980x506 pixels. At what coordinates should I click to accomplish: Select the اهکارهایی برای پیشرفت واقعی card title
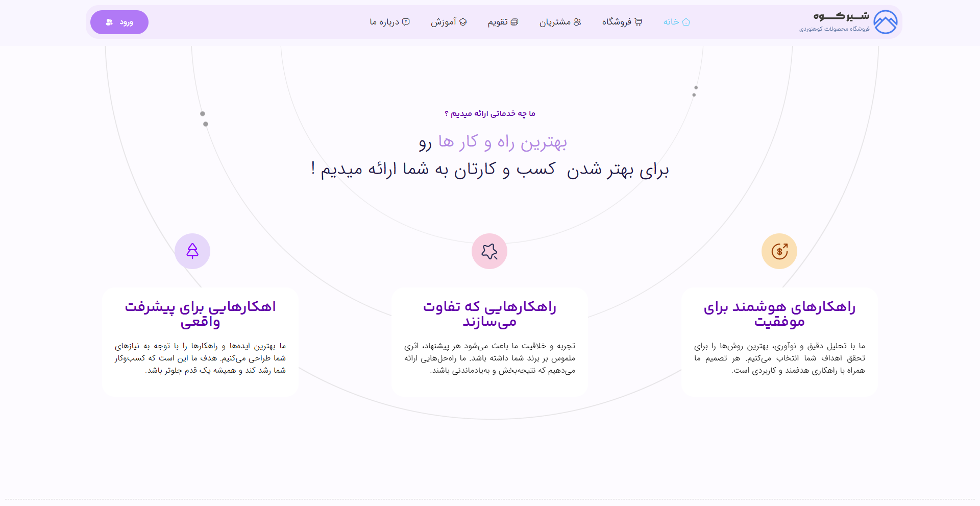(x=200, y=314)
